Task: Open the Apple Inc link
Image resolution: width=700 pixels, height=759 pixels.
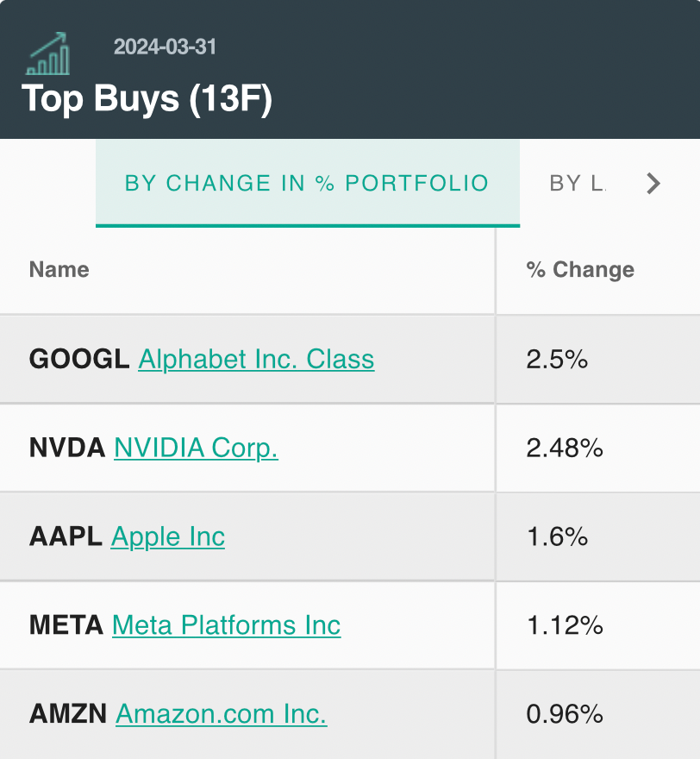Action: [168, 536]
